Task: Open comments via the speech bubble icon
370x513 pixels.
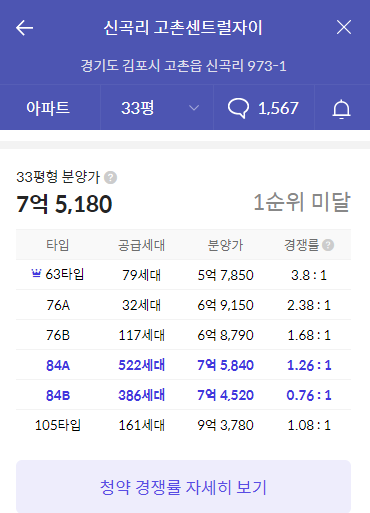Action: click(238, 108)
